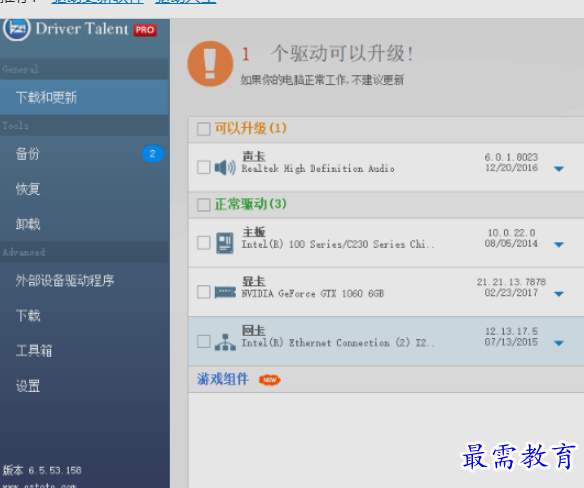Click the blue backup count badge 2
This screenshot has width=584, height=488.
pyautogui.click(x=153, y=153)
